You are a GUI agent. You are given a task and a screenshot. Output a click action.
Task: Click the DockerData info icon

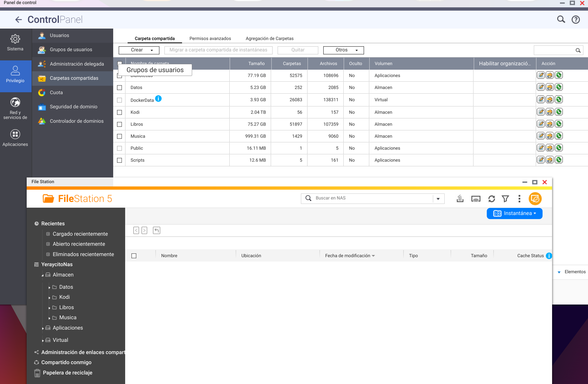pos(158,99)
